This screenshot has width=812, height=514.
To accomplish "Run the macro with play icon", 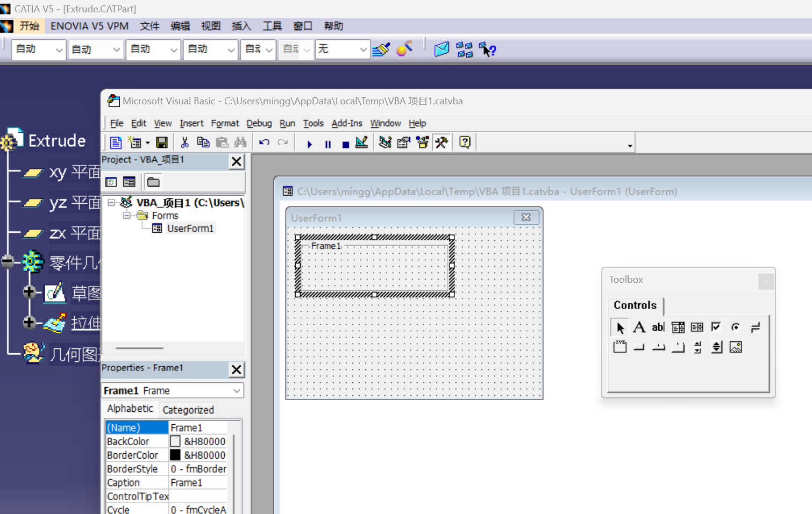I will pyautogui.click(x=309, y=144).
